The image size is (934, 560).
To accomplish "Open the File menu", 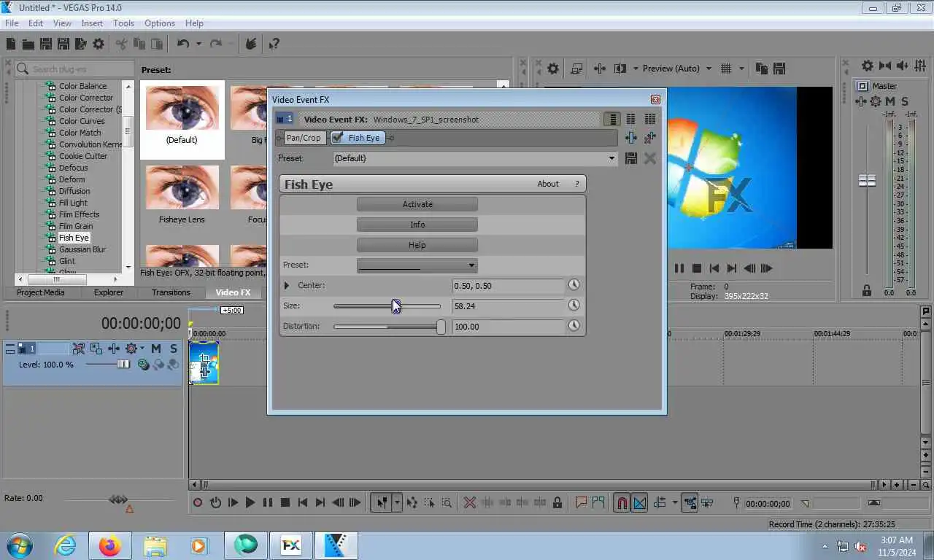I will [12, 23].
